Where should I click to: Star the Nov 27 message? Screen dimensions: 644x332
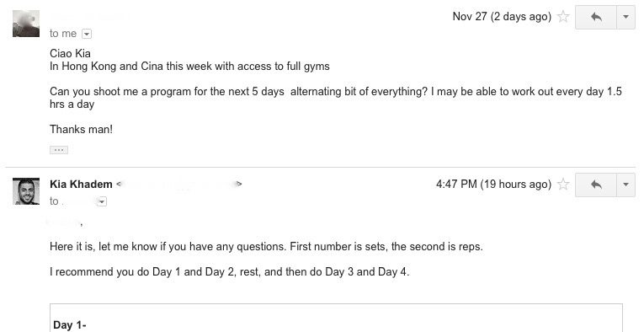click(563, 17)
